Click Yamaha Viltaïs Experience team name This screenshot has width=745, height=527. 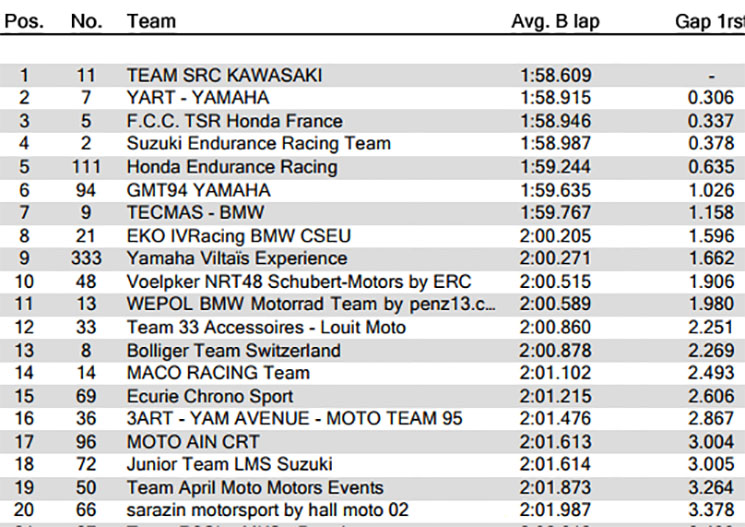237,258
